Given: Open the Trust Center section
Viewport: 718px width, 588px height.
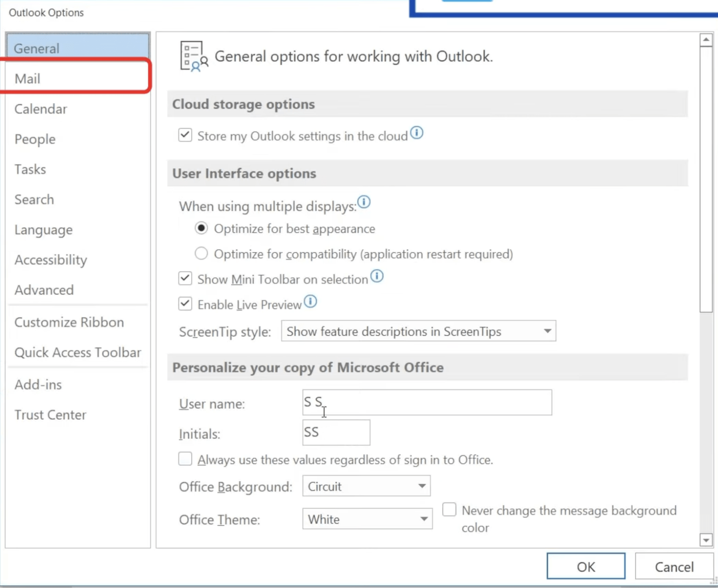Looking at the screenshot, I should click(50, 414).
